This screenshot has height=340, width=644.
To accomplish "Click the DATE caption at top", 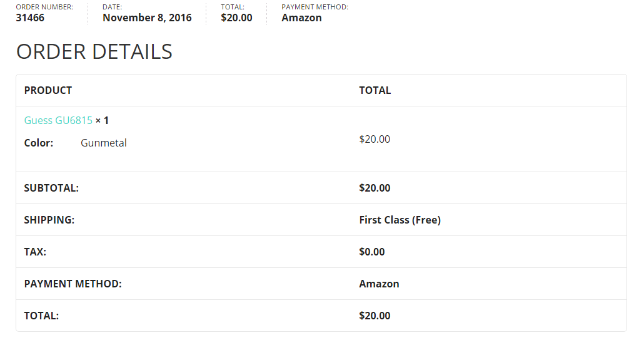I will 113,7.
